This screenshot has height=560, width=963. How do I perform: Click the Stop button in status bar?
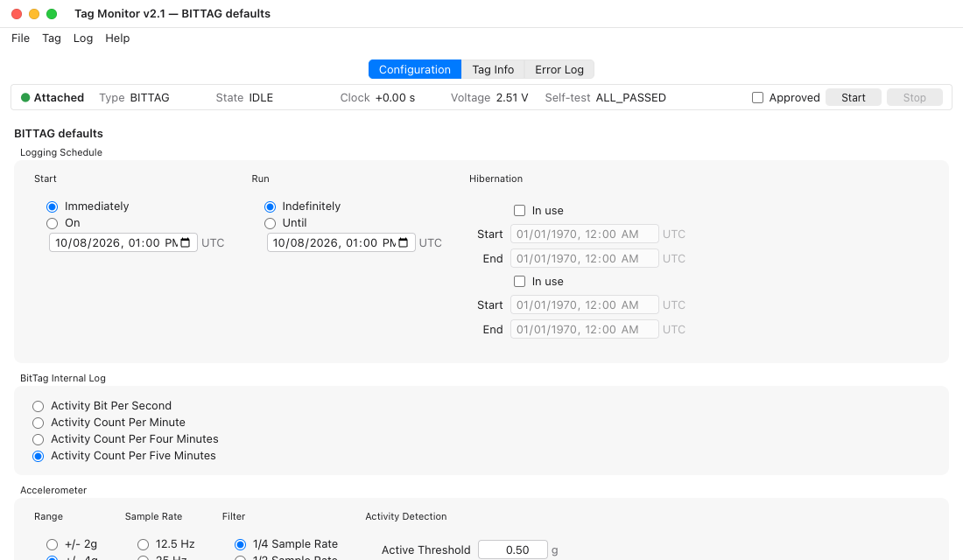point(915,98)
